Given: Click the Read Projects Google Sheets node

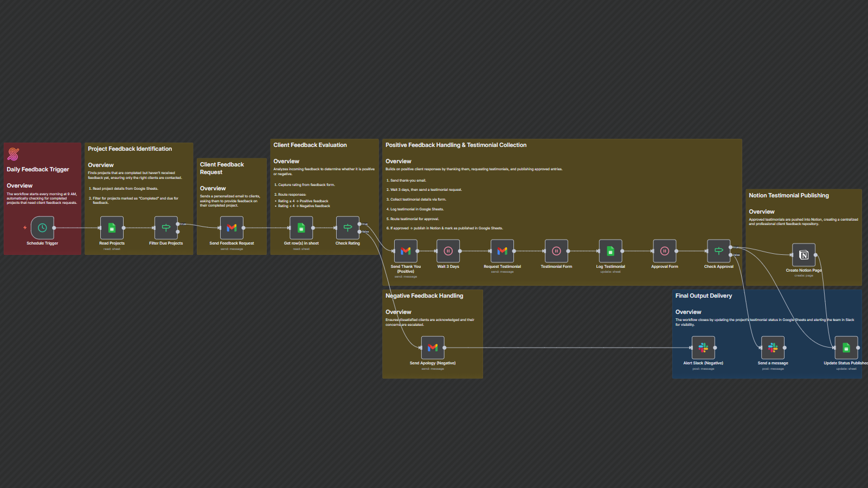Looking at the screenshot, I should point(112,228).
